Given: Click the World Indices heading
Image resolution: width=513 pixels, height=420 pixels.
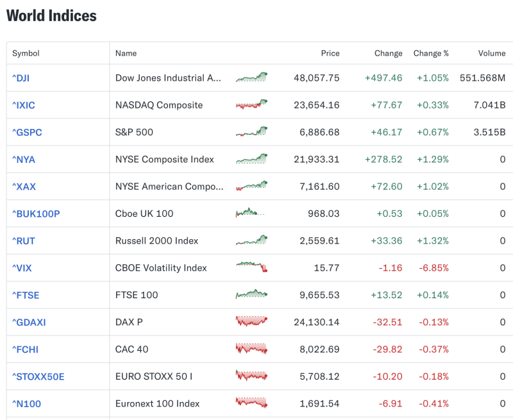Looking at the screenshot, I should (51, 16).
